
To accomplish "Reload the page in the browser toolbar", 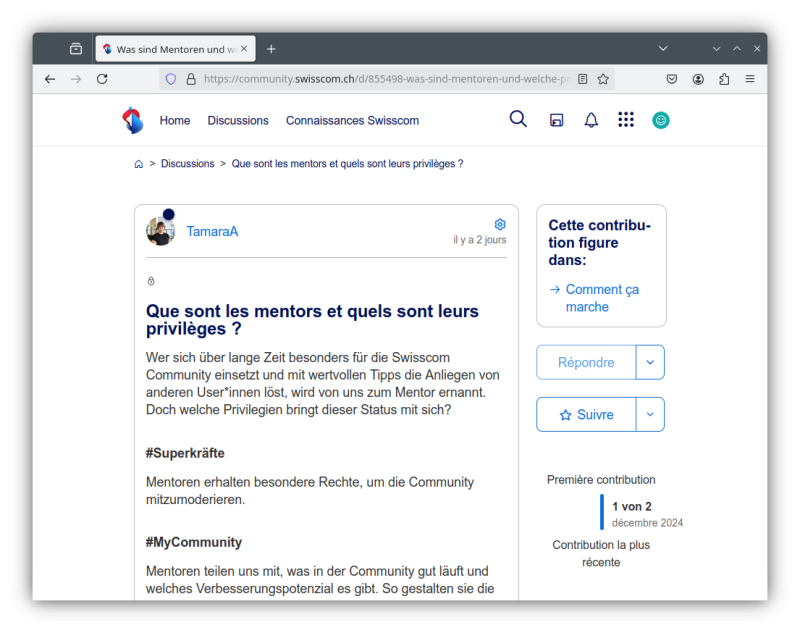I will 102,79.
